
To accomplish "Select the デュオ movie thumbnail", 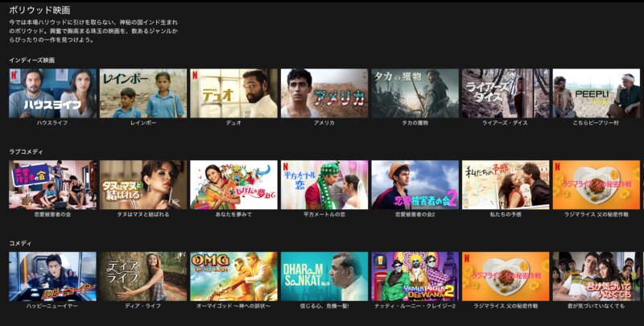I will coord(233,93).
